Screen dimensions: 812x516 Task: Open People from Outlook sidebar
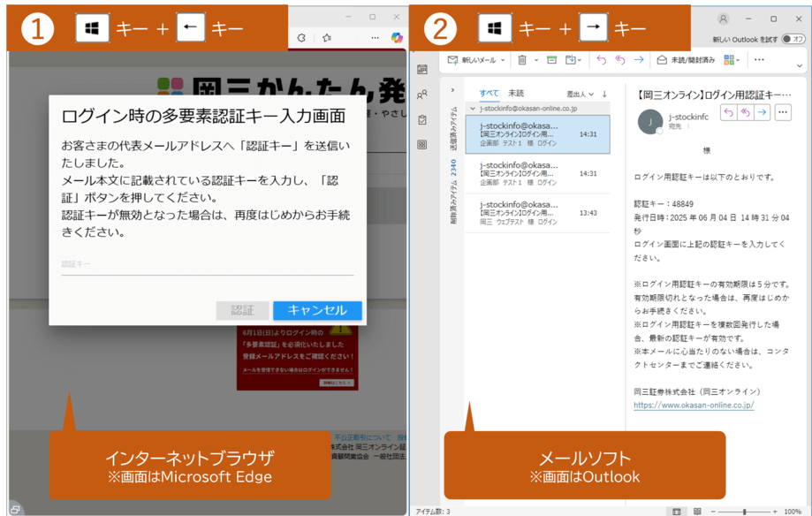(422, 95)
